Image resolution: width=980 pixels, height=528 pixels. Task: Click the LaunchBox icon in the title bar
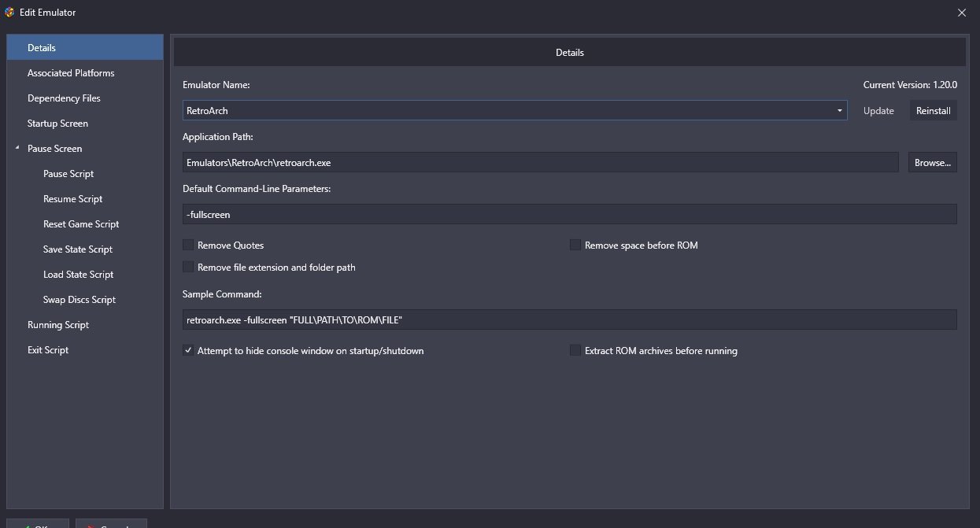click(9, 13)
